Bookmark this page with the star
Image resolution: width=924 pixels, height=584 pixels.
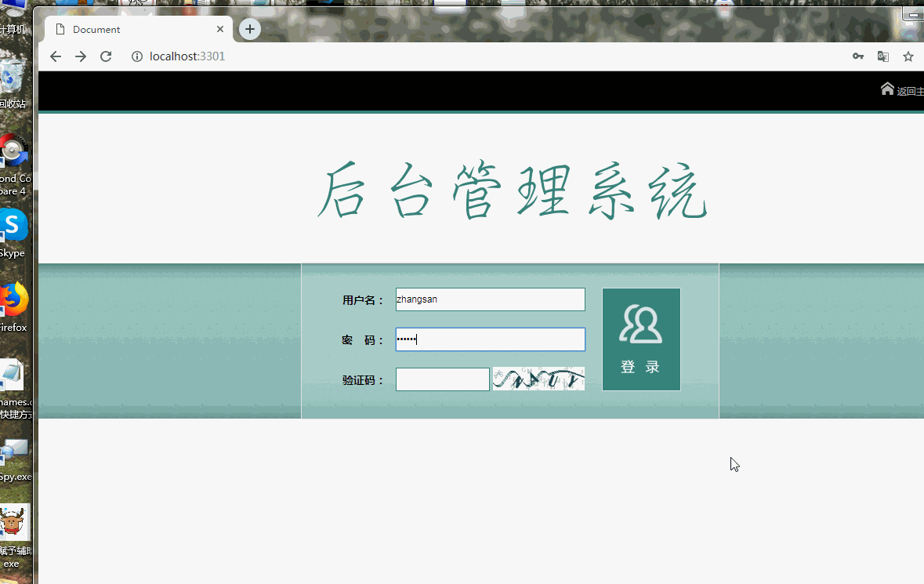coord(908,56)
